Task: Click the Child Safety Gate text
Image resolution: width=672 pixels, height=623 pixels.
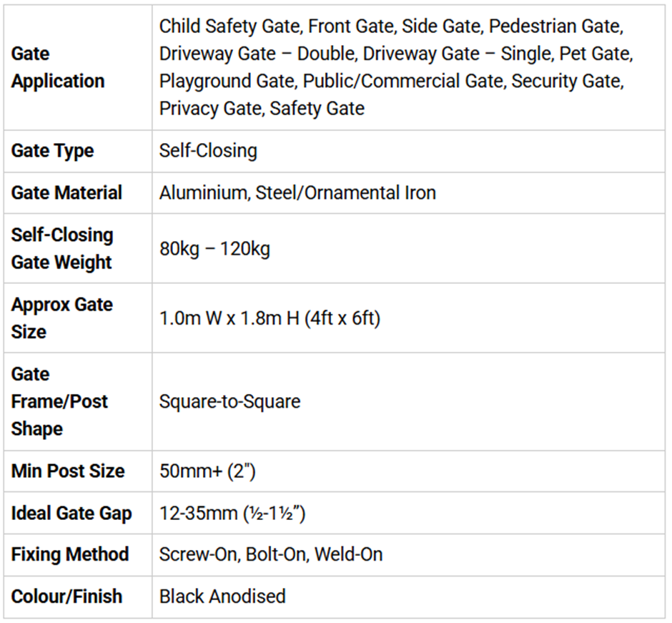Action: 228,26
